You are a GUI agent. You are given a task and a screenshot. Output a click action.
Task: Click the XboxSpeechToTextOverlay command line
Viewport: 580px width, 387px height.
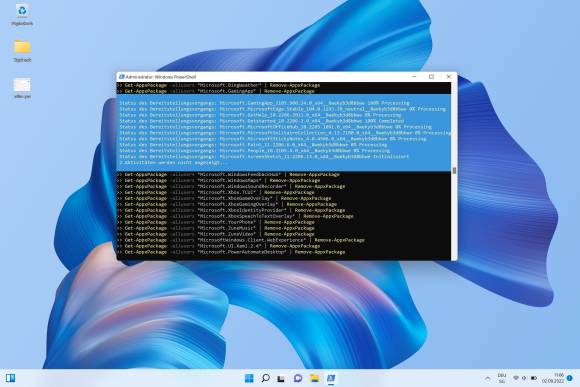point(236,216)
